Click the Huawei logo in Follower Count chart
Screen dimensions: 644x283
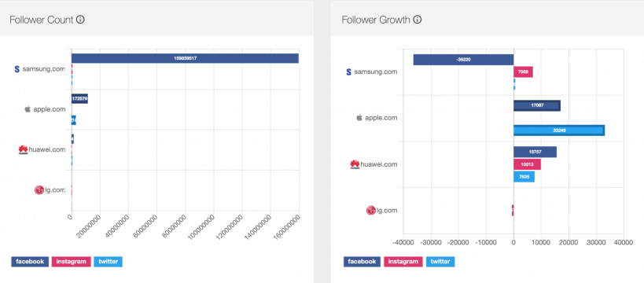[x=23, y=149]
